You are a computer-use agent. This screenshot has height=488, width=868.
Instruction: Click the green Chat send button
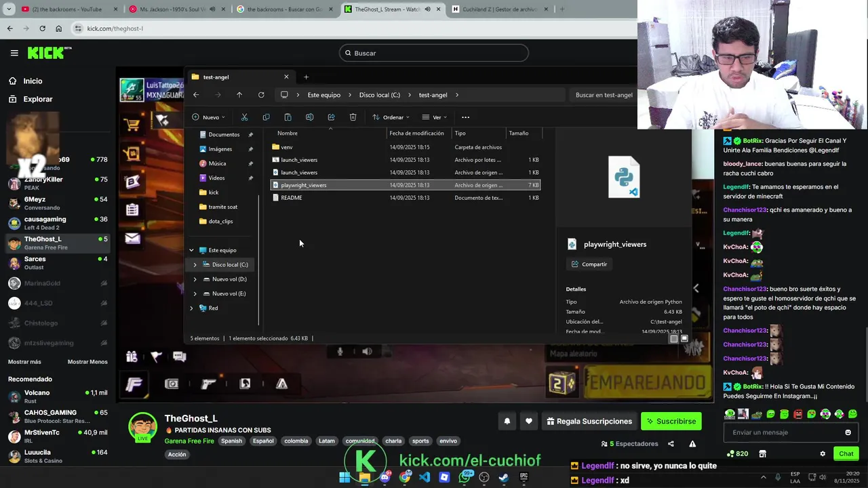coord(846,453)
